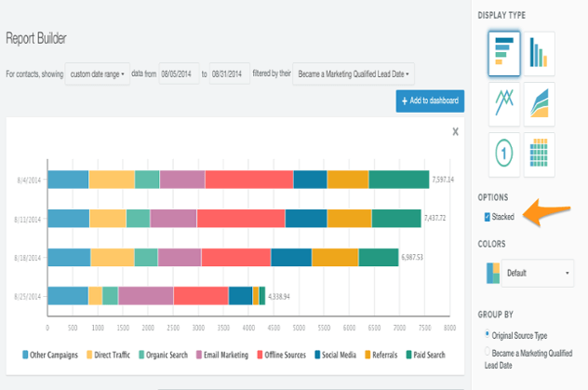
Task: Click the Report Builder heading
Action: [36, 38]
